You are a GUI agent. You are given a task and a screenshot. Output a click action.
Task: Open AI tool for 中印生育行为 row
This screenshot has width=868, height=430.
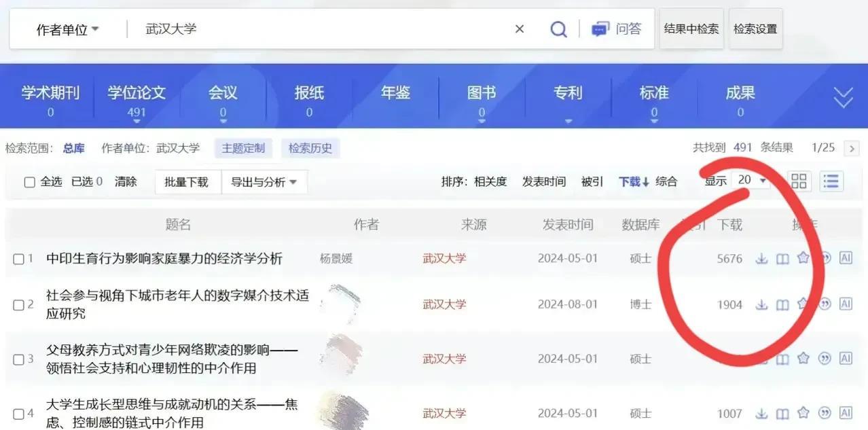tap(846, 258)
